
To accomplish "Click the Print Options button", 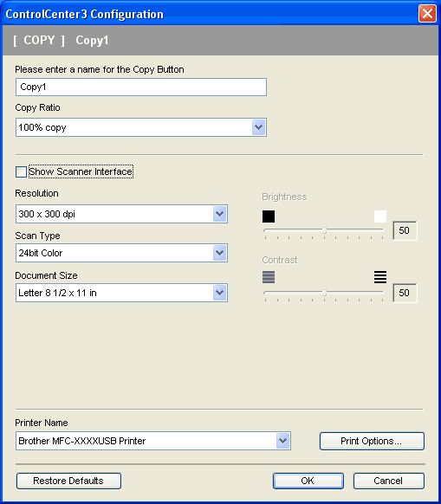I will [x=372, y=441].
